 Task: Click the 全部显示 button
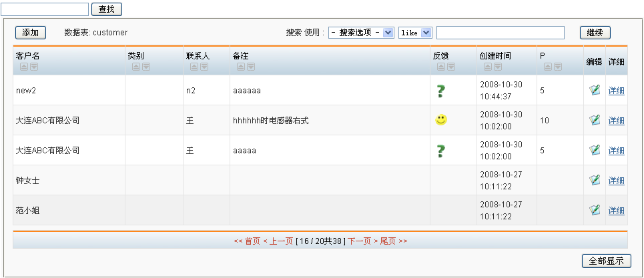pyautogui.click(x=606, y=261)
